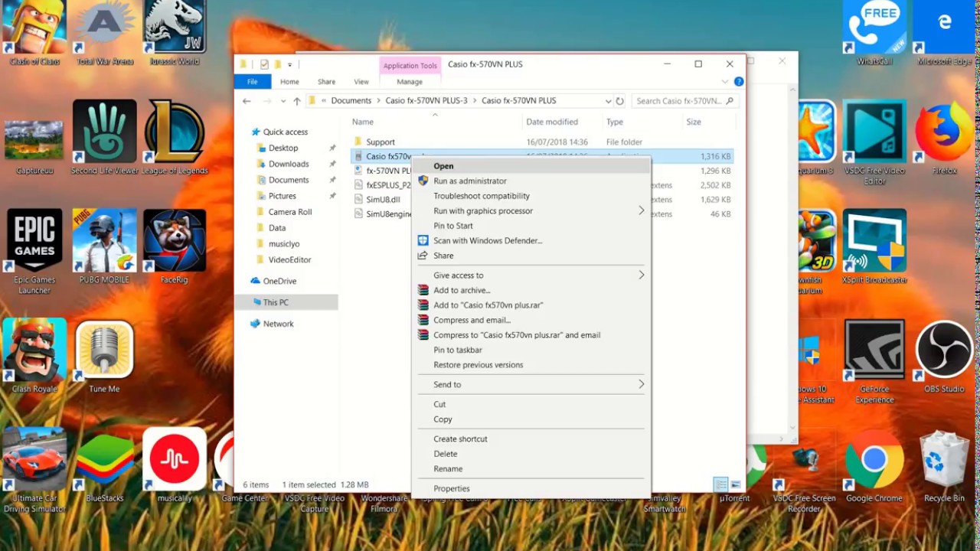Open address bar history dropdown
This screenshot has width=980, height=551.
608,100
